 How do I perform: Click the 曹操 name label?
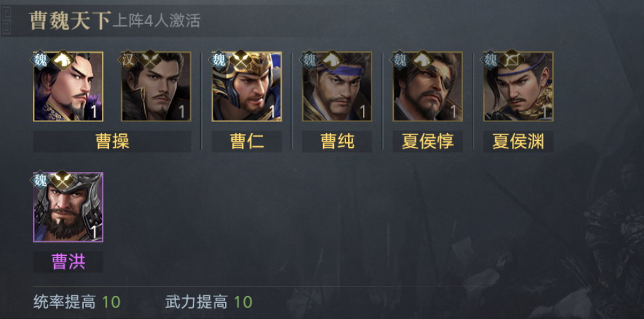[112, 142]
